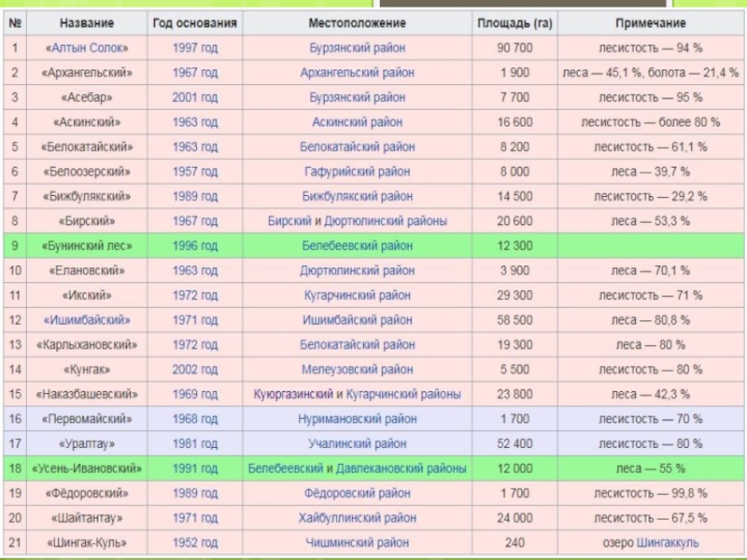Select the Название column header

click(87, 22)
